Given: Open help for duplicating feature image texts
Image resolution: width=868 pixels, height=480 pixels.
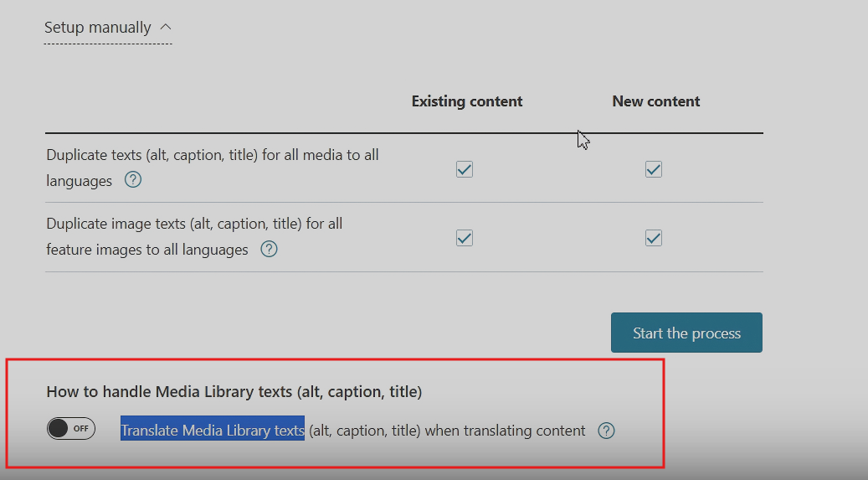Looking at the screenshot, I should coord(269,249).
